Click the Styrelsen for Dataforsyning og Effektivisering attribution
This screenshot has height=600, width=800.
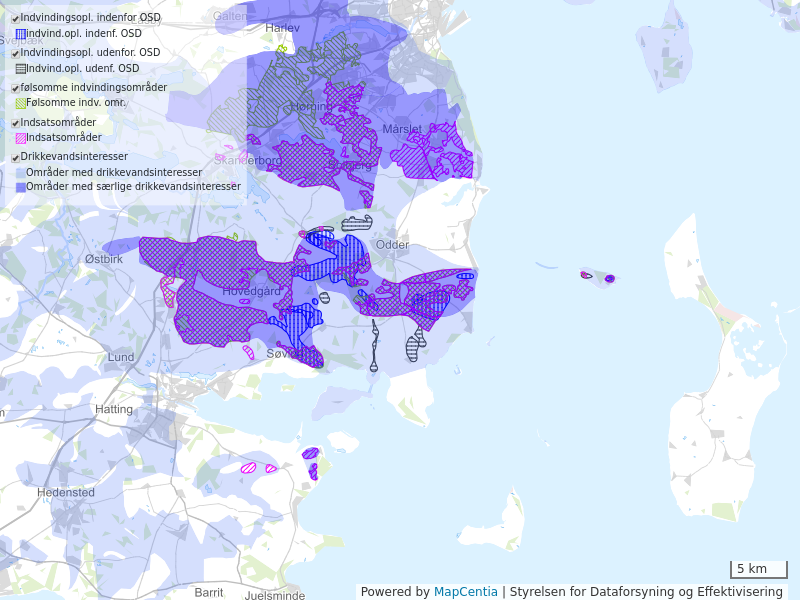646,592
